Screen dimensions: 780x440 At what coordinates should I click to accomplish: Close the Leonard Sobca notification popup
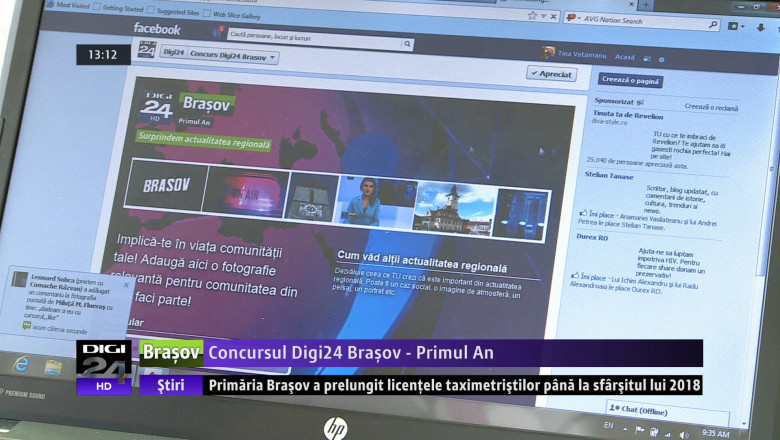click(x=126, y=285)
